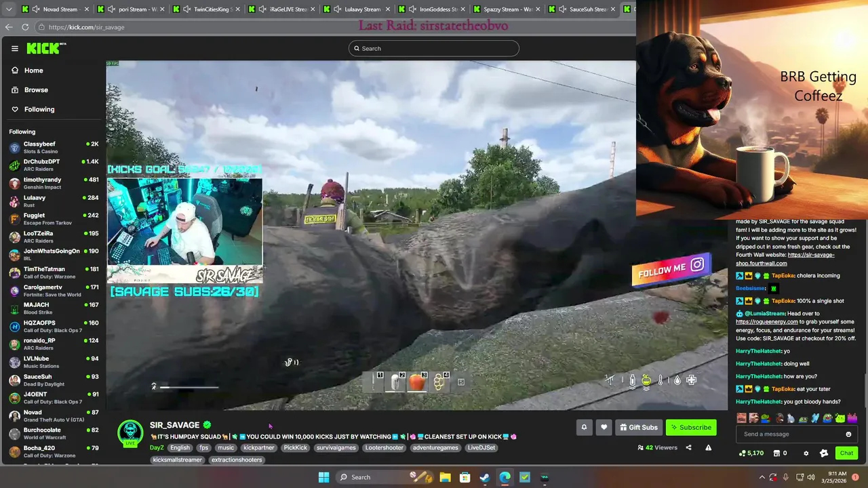
Task: Open sir-savage-shop.fourthwall.com link in chat
Action: 786,259
